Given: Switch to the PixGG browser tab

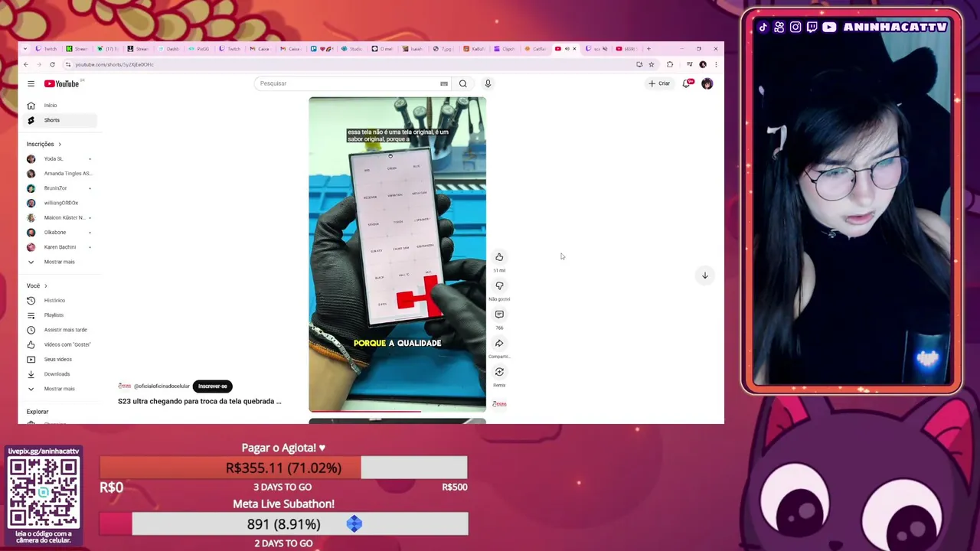Looking at the screenshot, I should coord(199,49).
